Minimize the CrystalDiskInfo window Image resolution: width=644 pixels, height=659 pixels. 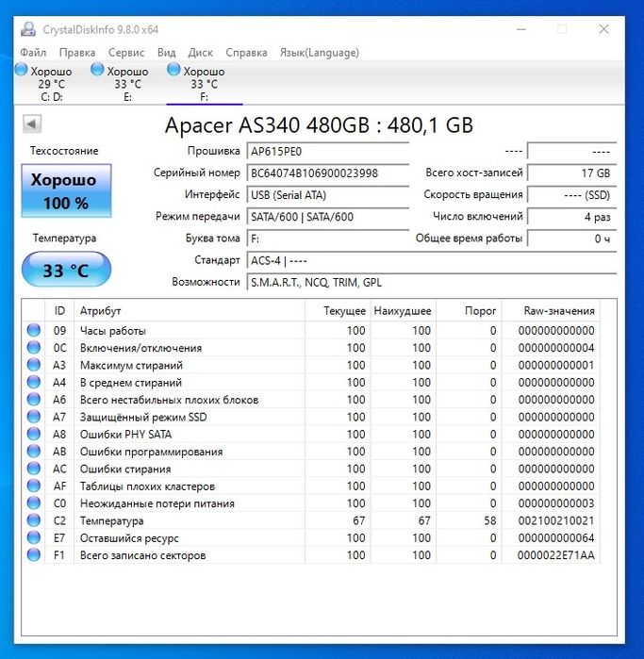tap(521, 29)
